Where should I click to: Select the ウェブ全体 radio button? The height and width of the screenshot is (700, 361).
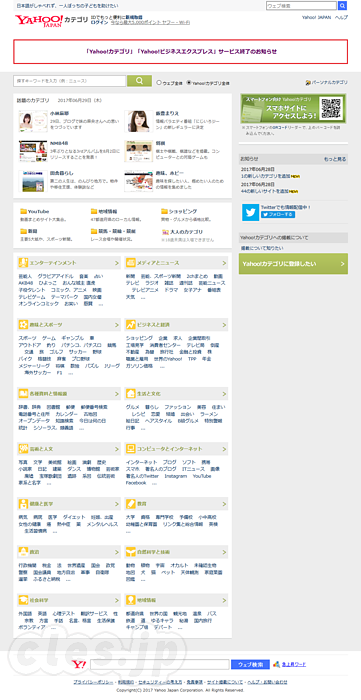tap(159, 83)
